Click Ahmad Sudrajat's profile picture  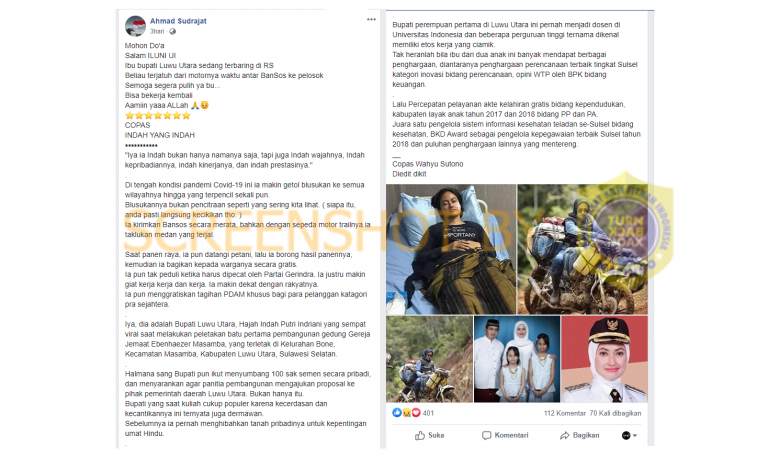click(135, 26)
